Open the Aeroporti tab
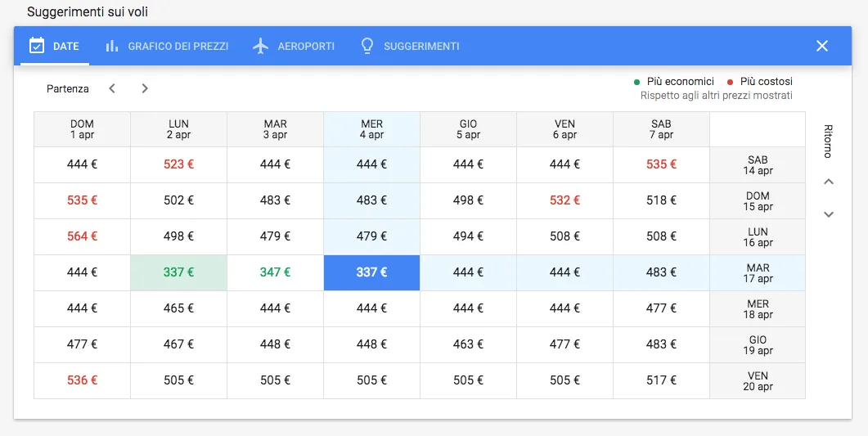 tap(305, 47)
